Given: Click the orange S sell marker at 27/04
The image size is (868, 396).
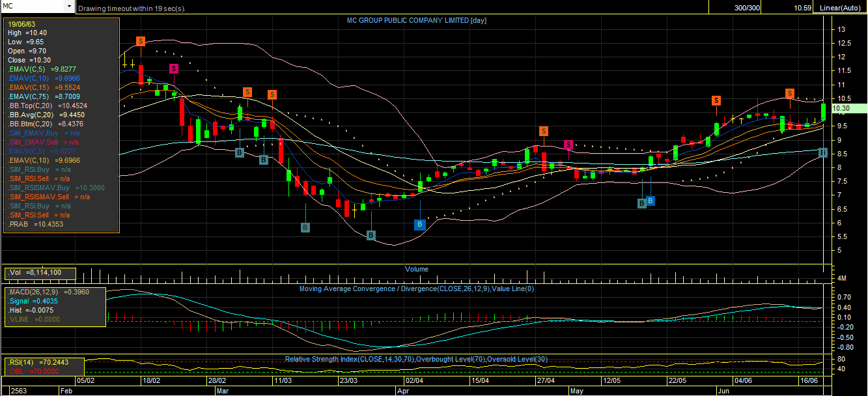Looking at the screenshot, I should click(543, 131).
